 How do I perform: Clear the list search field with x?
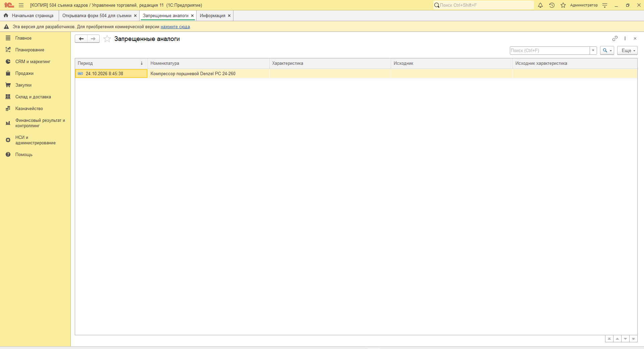point(593,50)
